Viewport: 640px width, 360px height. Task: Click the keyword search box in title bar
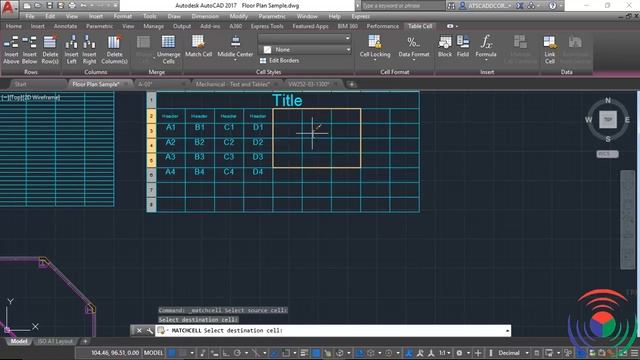(402, 6)
